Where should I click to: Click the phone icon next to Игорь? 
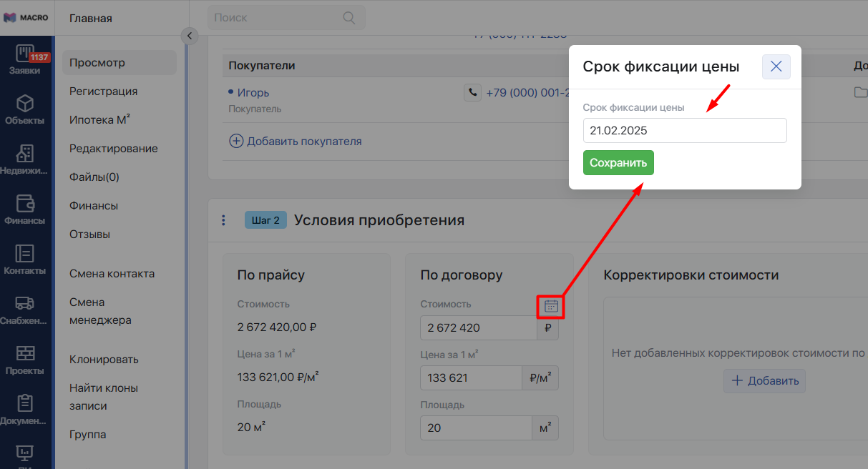click(x=472, y=92)
